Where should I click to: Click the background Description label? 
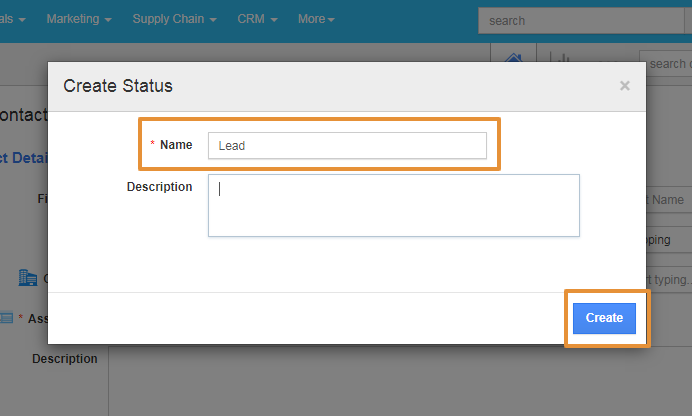[65, 358]
